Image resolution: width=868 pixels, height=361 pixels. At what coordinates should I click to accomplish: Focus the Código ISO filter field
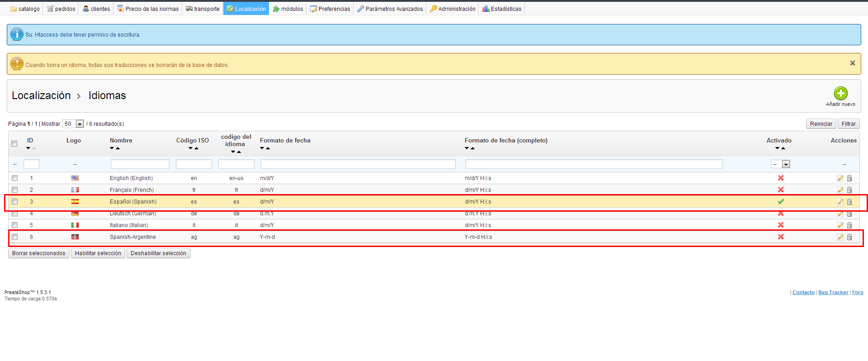click(x=194, y=164)
